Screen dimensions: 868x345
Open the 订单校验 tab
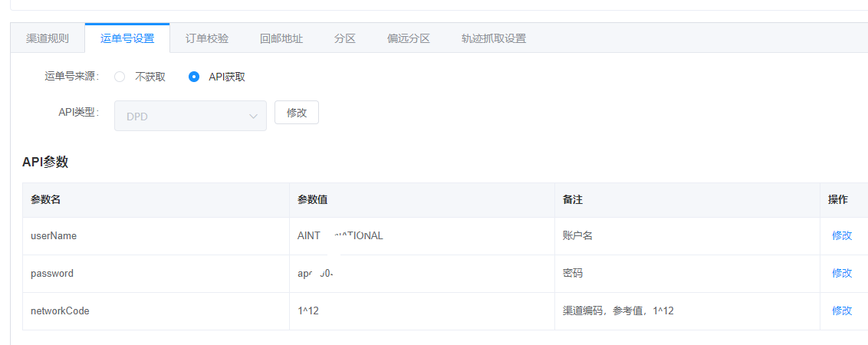207,38
